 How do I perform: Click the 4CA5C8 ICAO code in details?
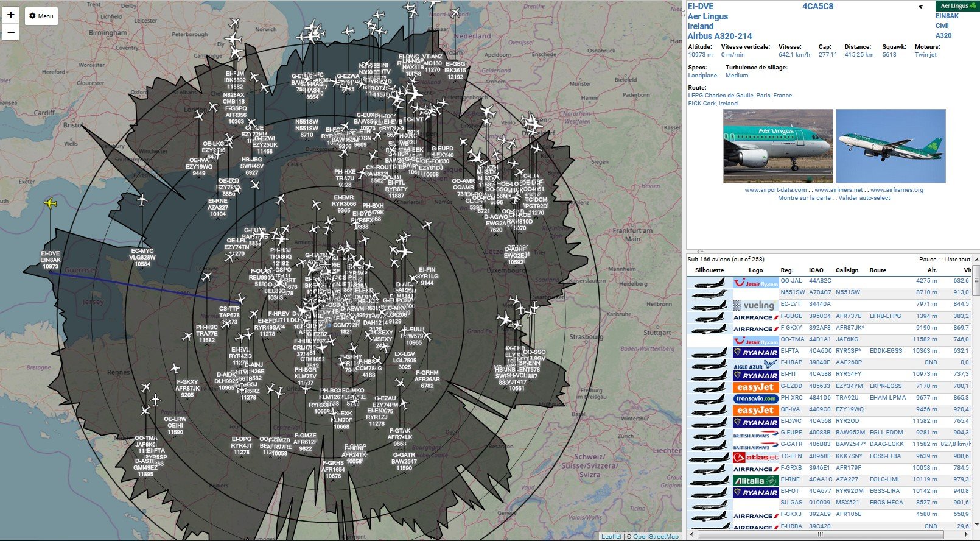click(817, 7)
